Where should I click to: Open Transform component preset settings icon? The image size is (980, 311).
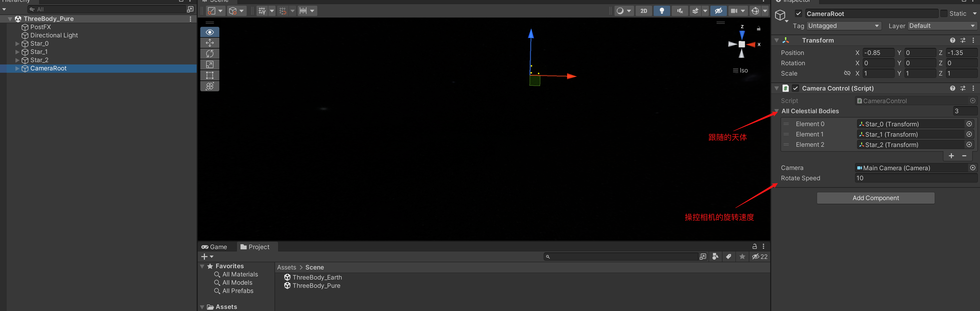tap(963, 40)
